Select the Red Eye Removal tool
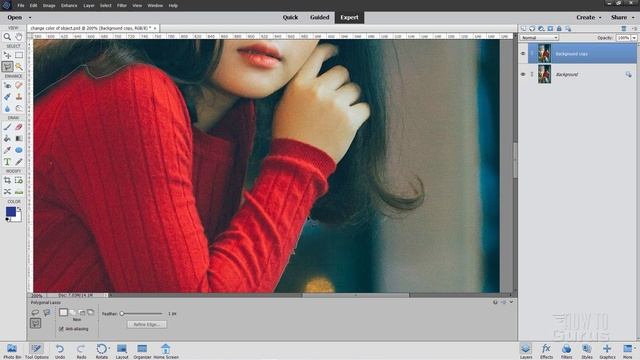 (x=7, y=85)
